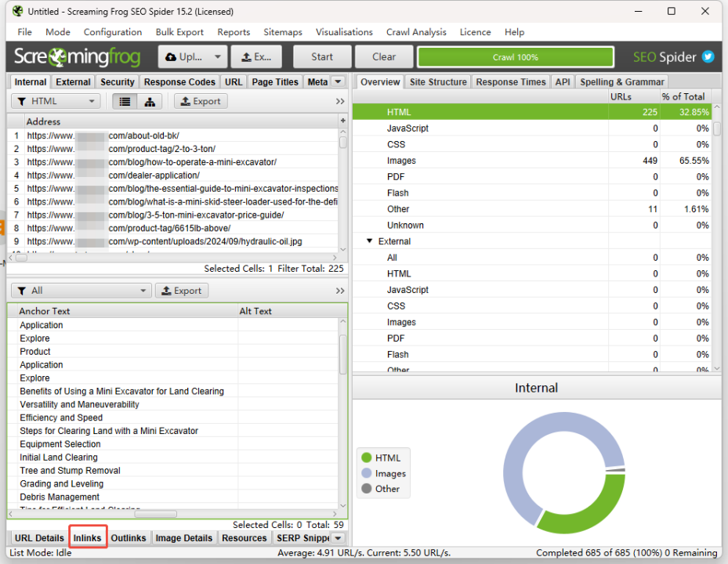This screenshot has height=564, width=728.
Task: Open the All filter dropdown for inlinks
Action: pos(81,291)
